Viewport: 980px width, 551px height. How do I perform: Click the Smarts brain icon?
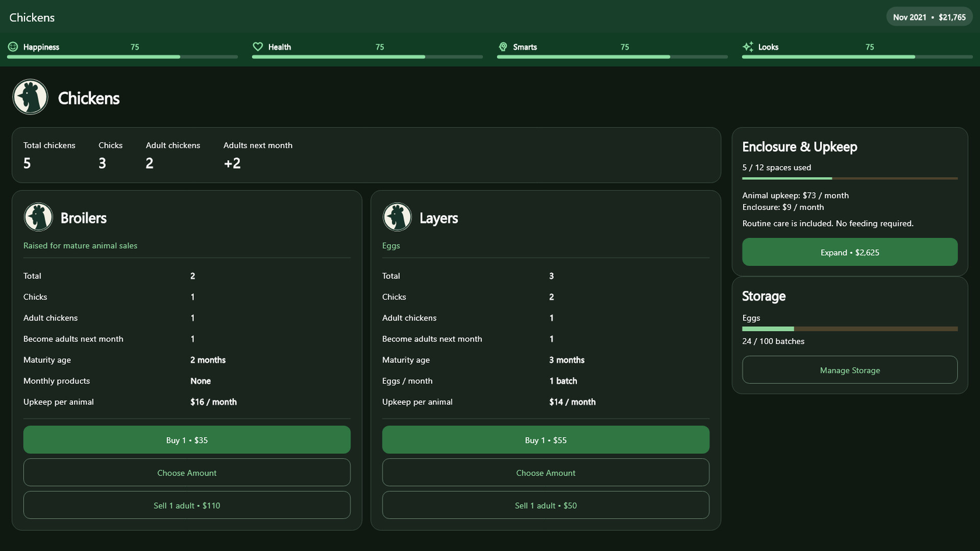point(503,47)
